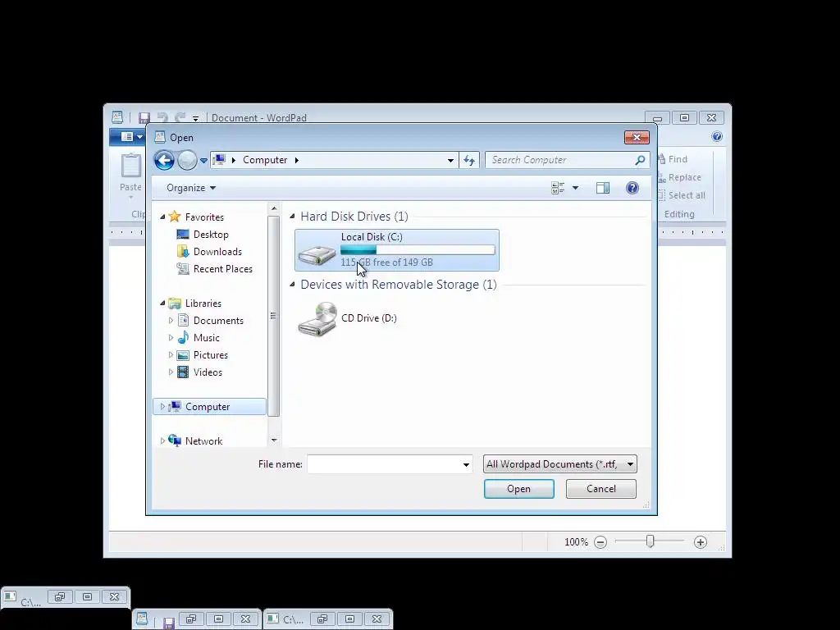This screenshot has width=840, height=630.
Task: Expand the Music library
Action: pos(171,337)
